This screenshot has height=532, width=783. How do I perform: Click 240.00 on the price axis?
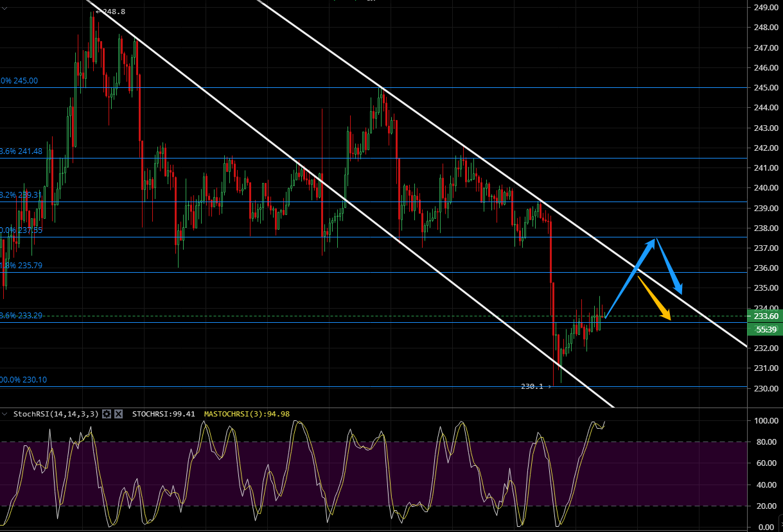766,188
